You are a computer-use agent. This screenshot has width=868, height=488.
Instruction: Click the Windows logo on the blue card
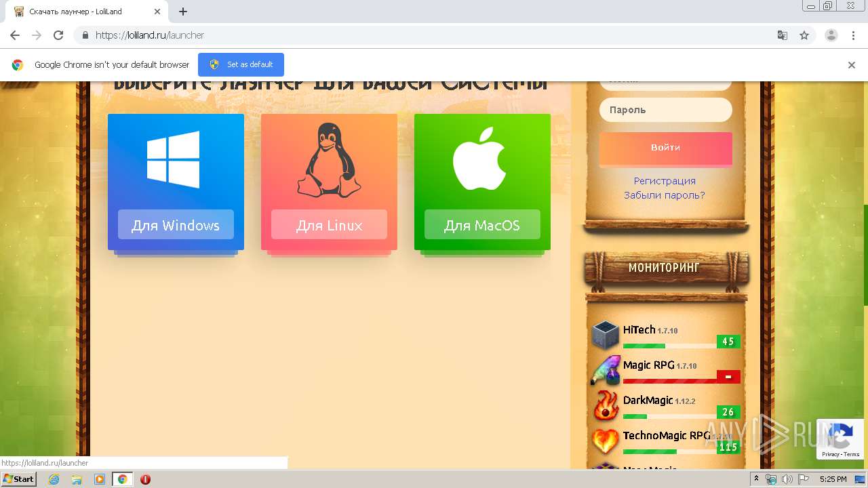pos(173,159)
